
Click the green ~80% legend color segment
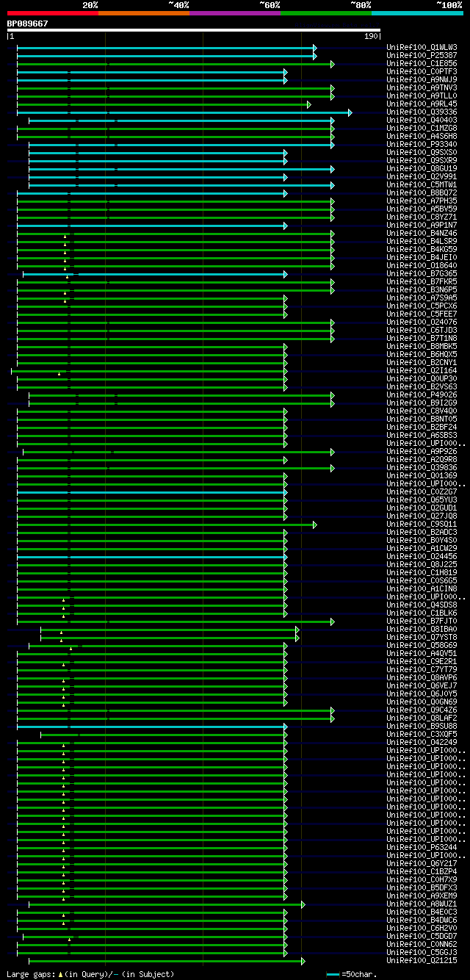tap(325, 13)
